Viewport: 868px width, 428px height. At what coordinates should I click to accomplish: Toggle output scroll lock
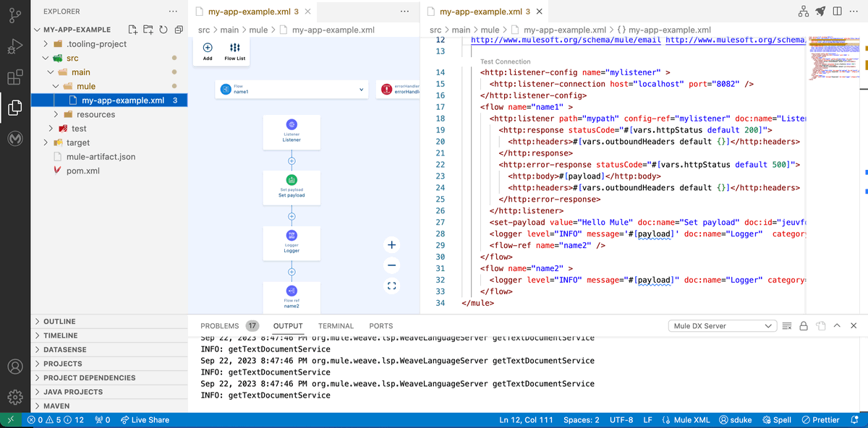[804, 326]
